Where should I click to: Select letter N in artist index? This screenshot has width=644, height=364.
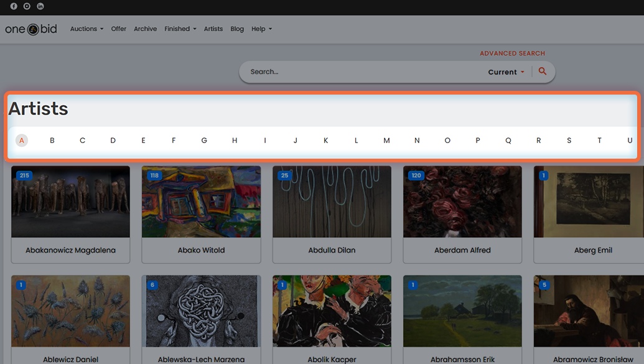coord(417,141)
